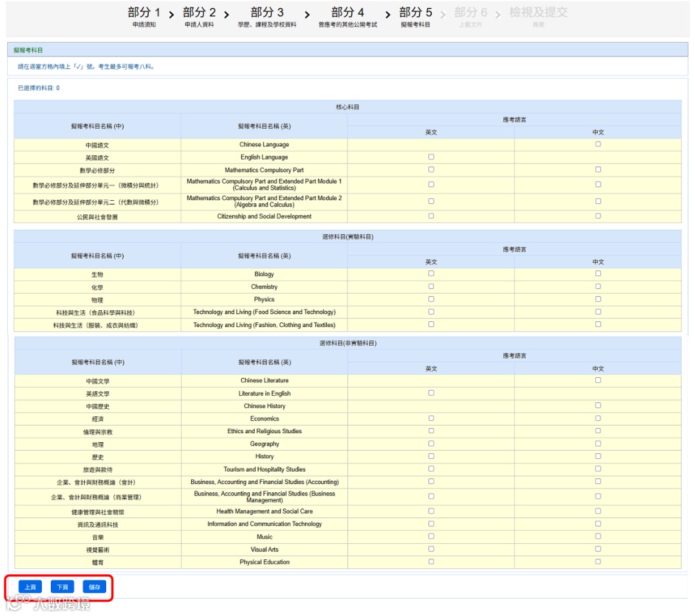Screen dimensions: 695x616
Task: Click the 選修科目(實驗科目) table heading
Action: click(347, 237)
